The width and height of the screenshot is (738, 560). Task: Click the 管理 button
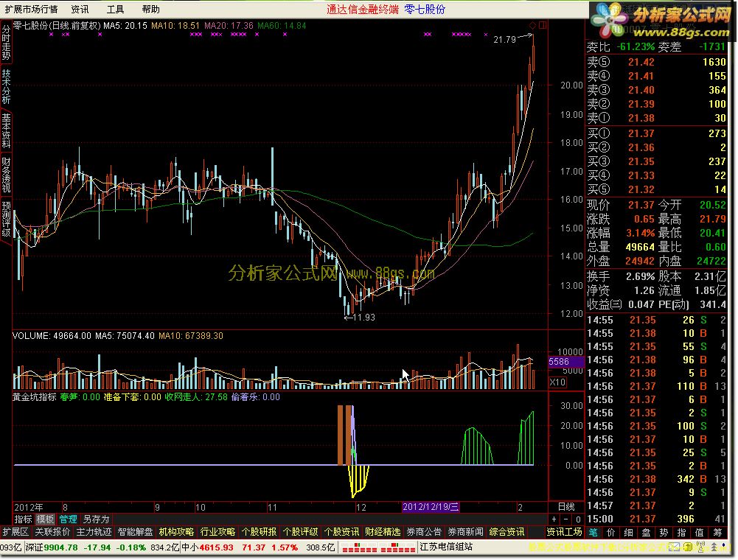(68, 519)
